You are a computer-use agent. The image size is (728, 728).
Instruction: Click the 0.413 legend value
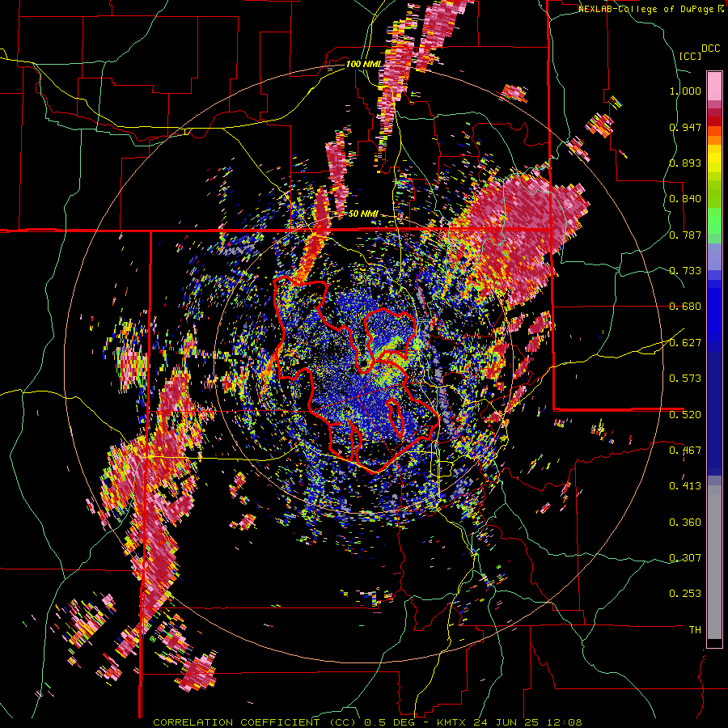(685, 486)
